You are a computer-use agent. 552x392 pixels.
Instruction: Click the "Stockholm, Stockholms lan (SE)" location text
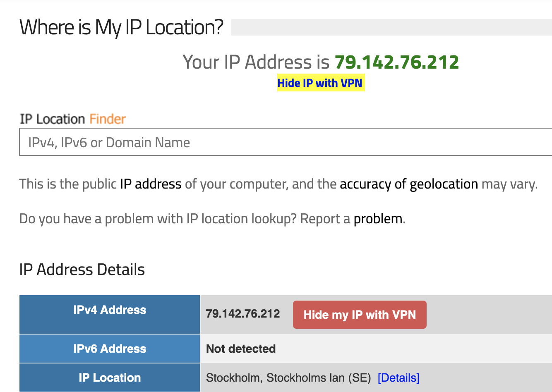[x=288, y=378]
